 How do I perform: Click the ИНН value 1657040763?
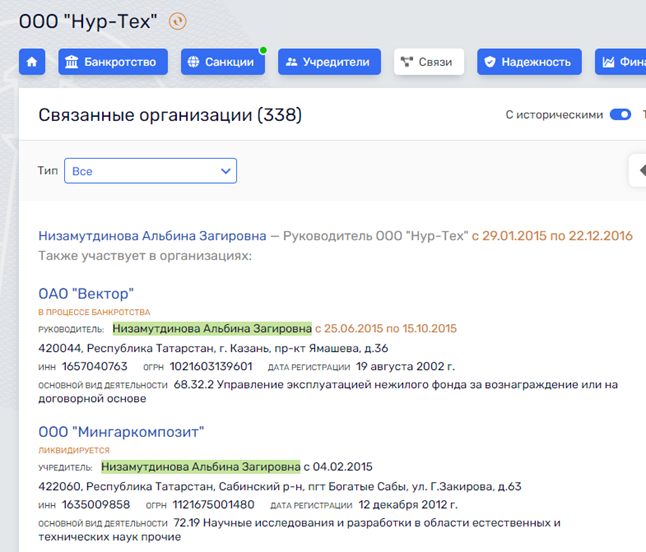tap(95, 366)
